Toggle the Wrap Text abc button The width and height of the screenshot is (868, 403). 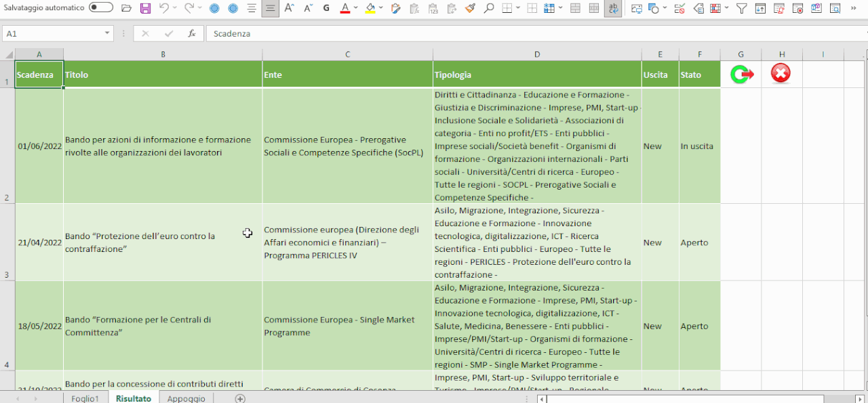pos(612,8)
